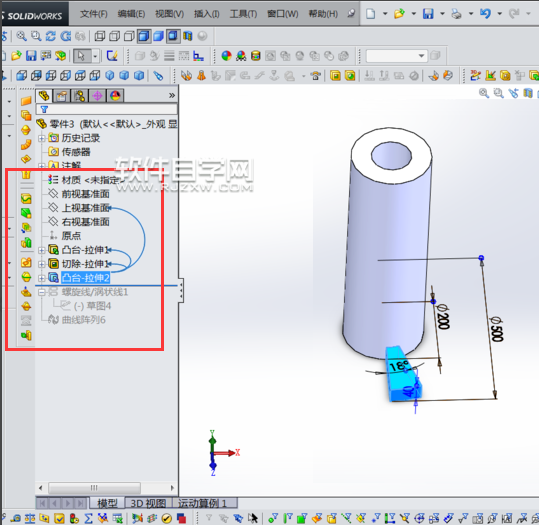The height and width of the screenshot is (525, 539).
Task: Toggle Hidden Lines Visible display icon
Action: (x=114, y=36)
